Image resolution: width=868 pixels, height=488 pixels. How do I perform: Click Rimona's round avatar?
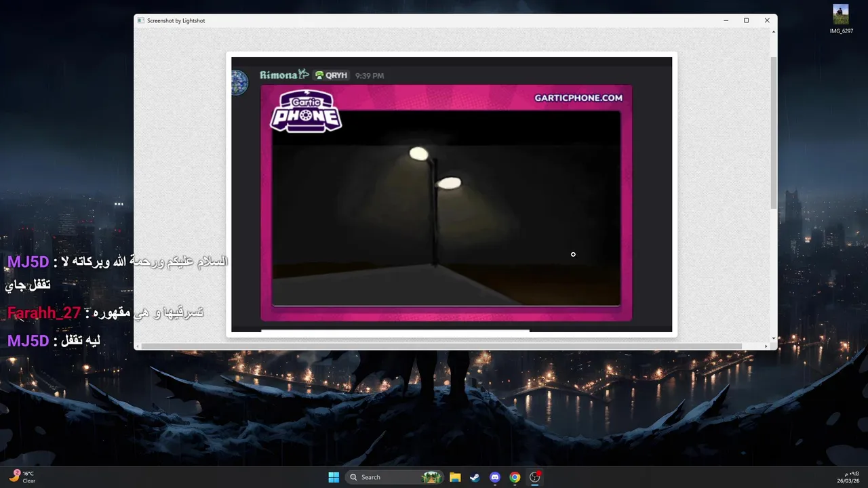(x=239, y=83)
